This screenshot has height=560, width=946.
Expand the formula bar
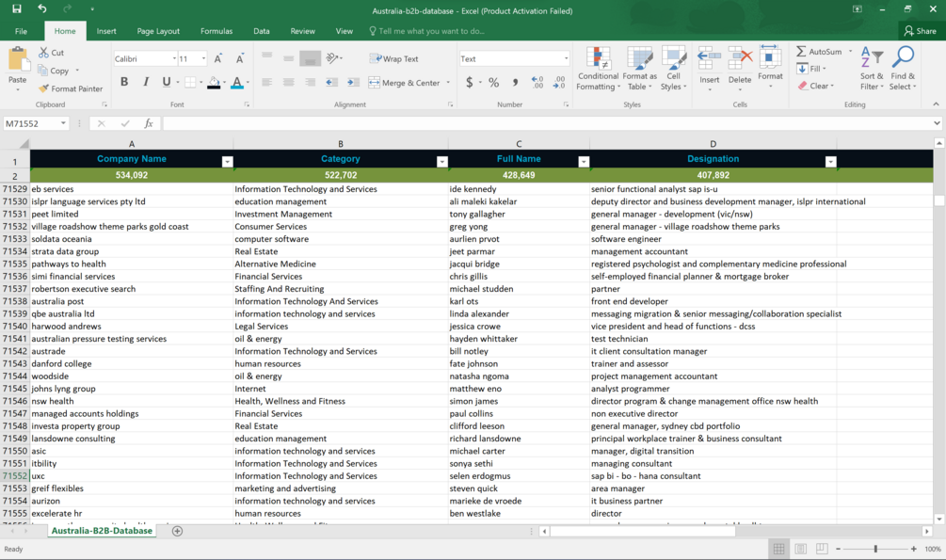[937, 123]
